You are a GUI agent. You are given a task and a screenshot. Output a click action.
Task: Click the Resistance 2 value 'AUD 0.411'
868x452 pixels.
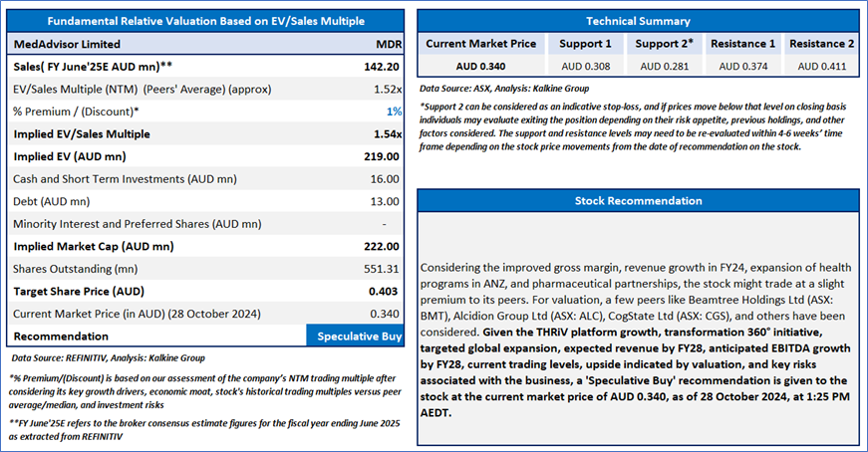click(x=821, y=67)
